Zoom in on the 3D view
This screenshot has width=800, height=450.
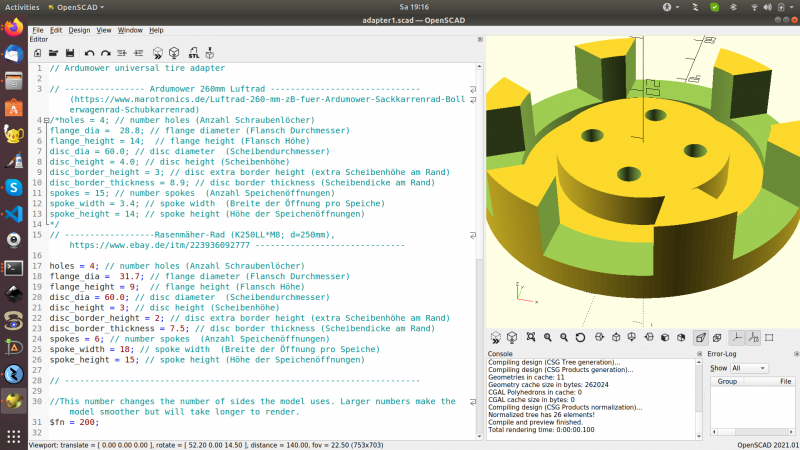tap(547, 337)
